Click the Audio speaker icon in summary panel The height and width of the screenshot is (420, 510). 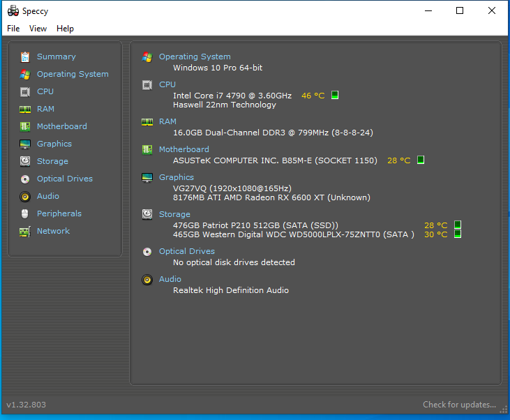pyautogui.click(x=147, y=280)
